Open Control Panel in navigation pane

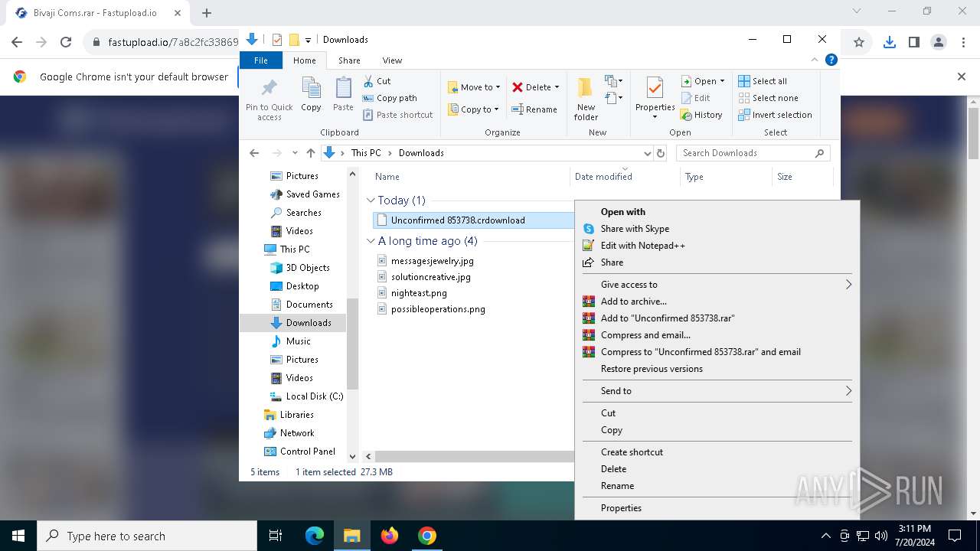307,452
